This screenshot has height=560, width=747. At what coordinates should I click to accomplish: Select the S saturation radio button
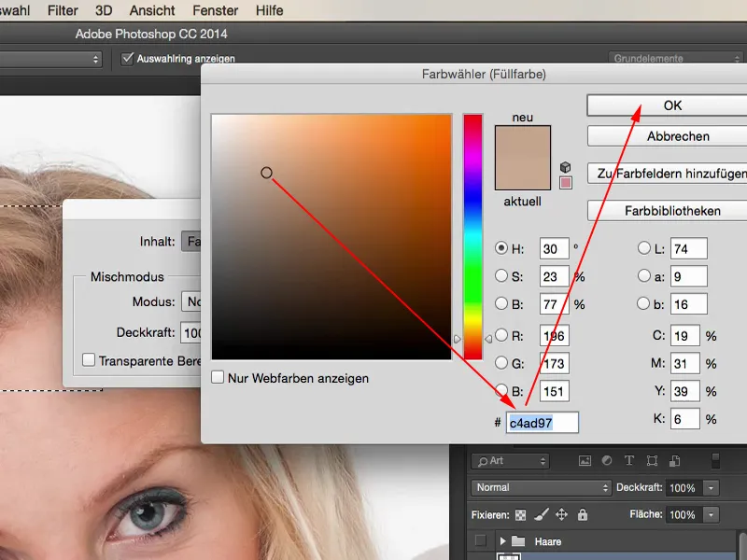click(500, 275)
